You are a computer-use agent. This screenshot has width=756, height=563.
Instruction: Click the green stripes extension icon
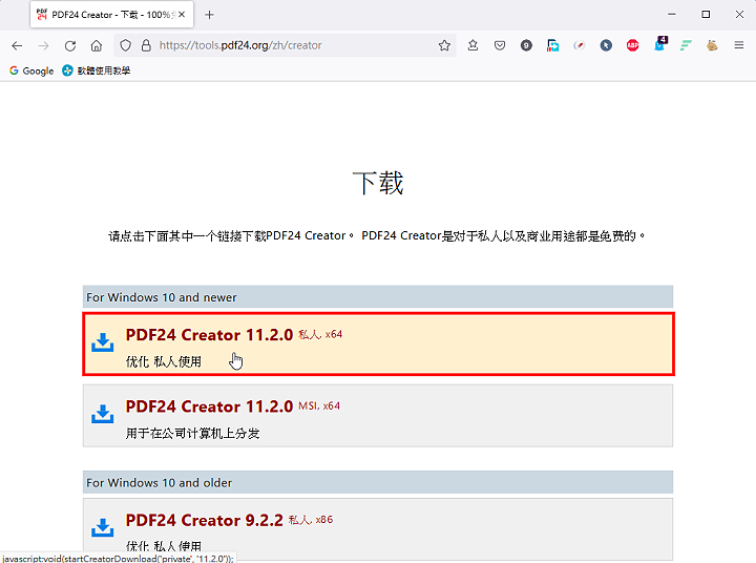(686, 46)
